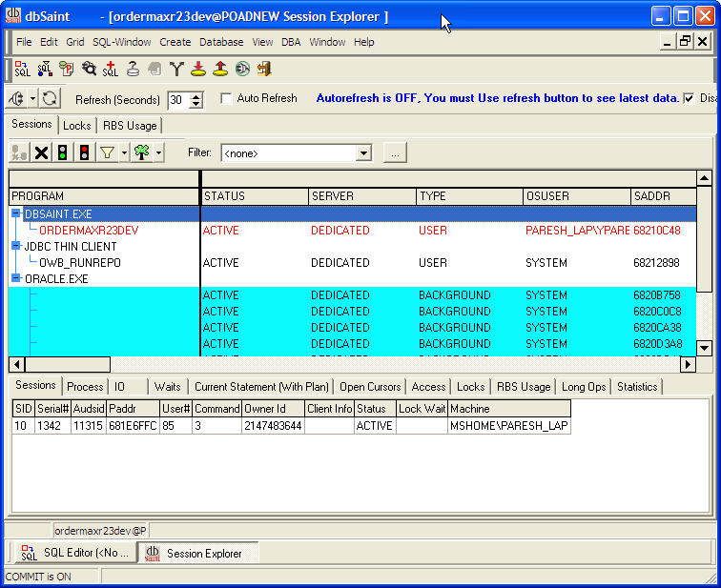Click the horizontal scrollbar thumb of session grid
The image size is (721, 588).
pyautogui.click(x=68, y=365)
